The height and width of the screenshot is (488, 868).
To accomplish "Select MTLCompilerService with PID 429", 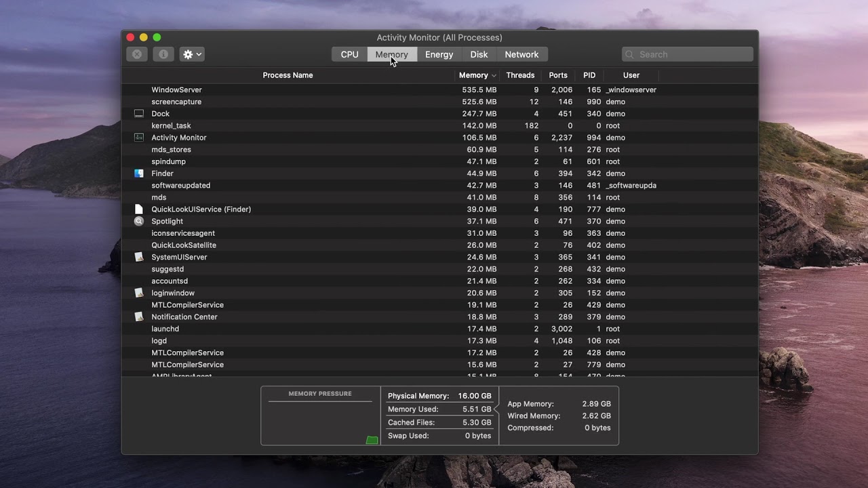I will point(439,305).
